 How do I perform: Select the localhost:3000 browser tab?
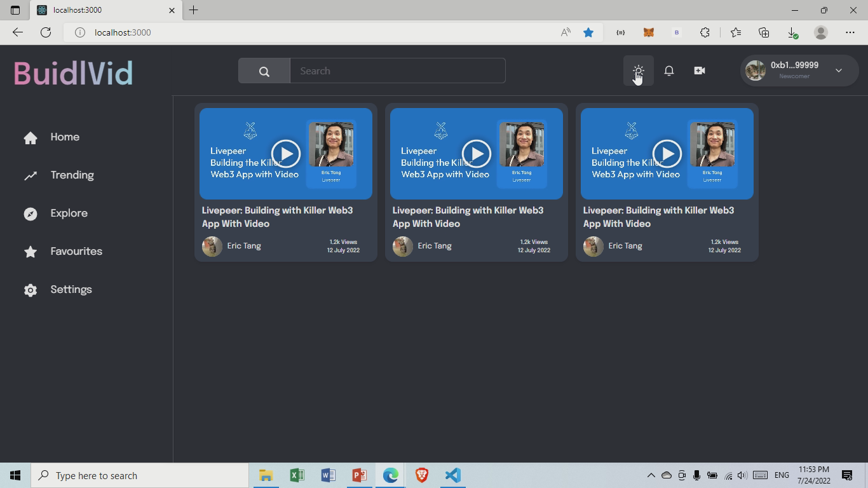tap(107, 10)
